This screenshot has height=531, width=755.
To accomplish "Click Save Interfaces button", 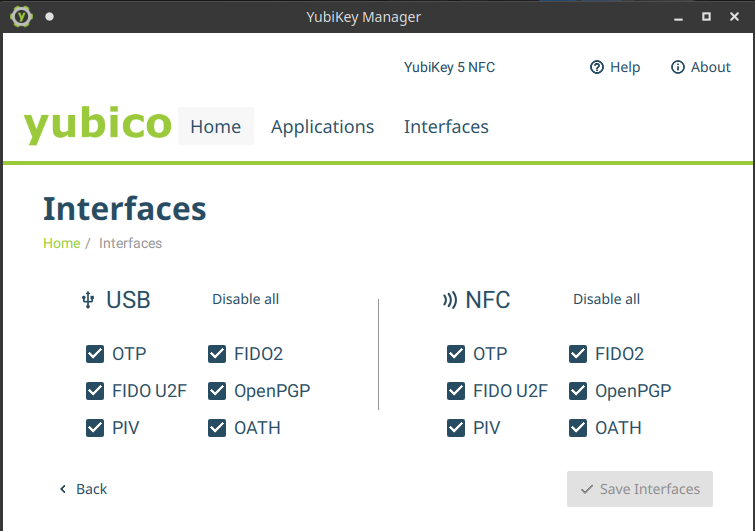I will click(x=639, y=489).
